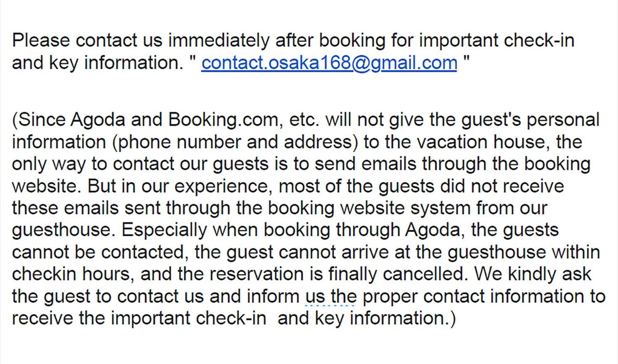Image resolution: width=618 pixels, height=364 pixels.
Task: Click the word "Especially" in the paragraph
Action: click(164, 230)
